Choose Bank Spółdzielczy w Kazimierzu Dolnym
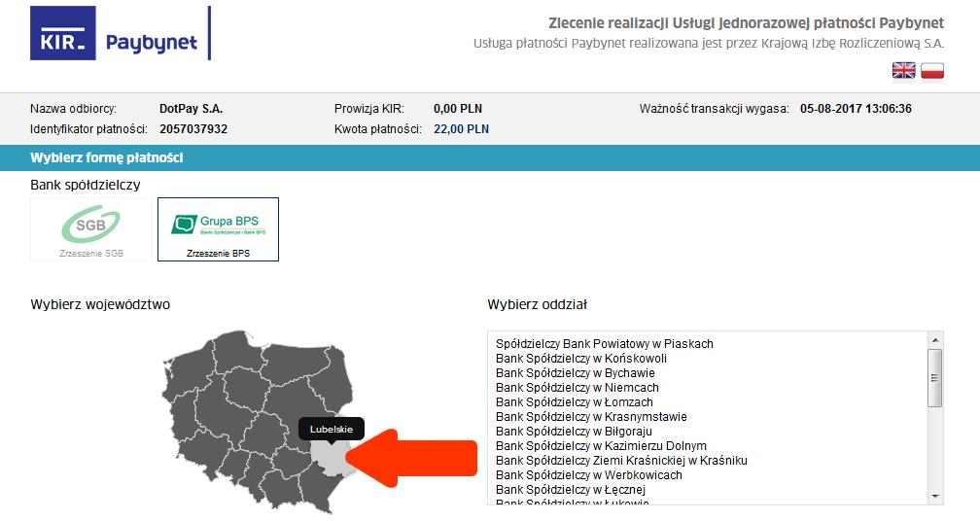Image resolution: width=980 pixels, height=521 pixels. coord(601,446)
